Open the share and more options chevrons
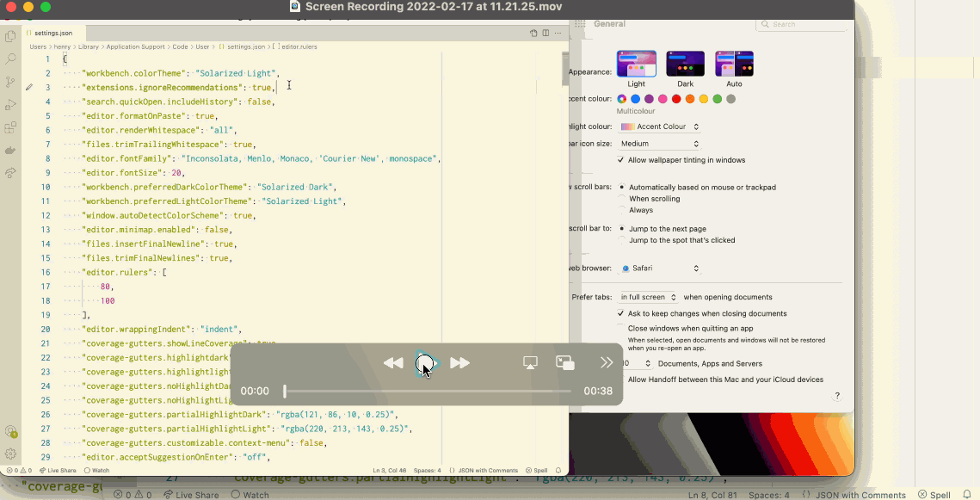980x500 pixels. pos(607,362)
